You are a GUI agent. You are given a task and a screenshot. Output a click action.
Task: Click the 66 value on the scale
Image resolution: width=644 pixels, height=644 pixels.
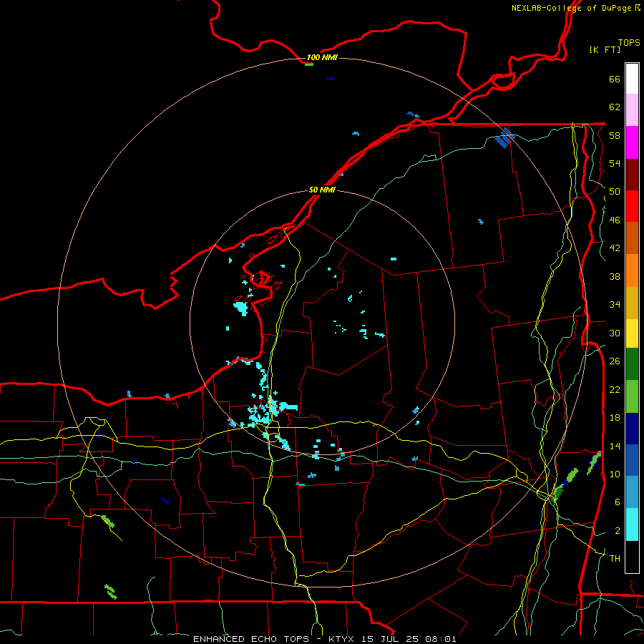[x=615, y=79]
